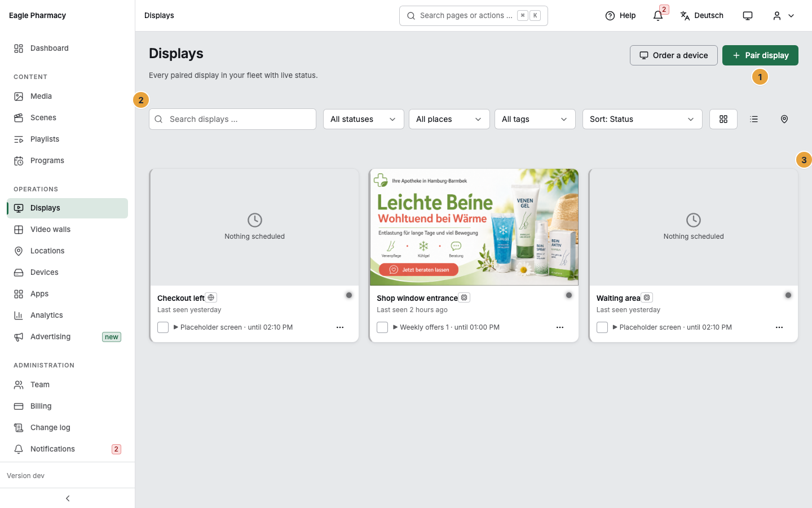The height and width of the screenshot is (508, 812).
Task: Click the monitor icon in the top bar
Action: pos(748,16)
